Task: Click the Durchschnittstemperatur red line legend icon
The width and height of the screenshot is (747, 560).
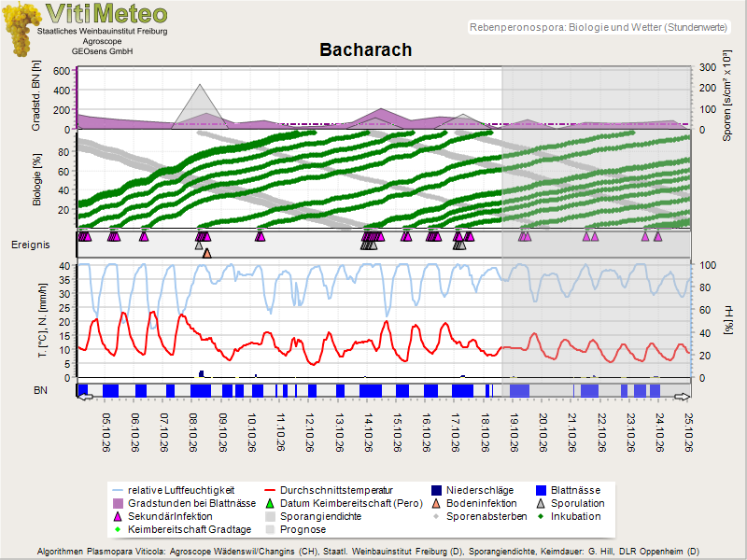Action: point(270,490)
